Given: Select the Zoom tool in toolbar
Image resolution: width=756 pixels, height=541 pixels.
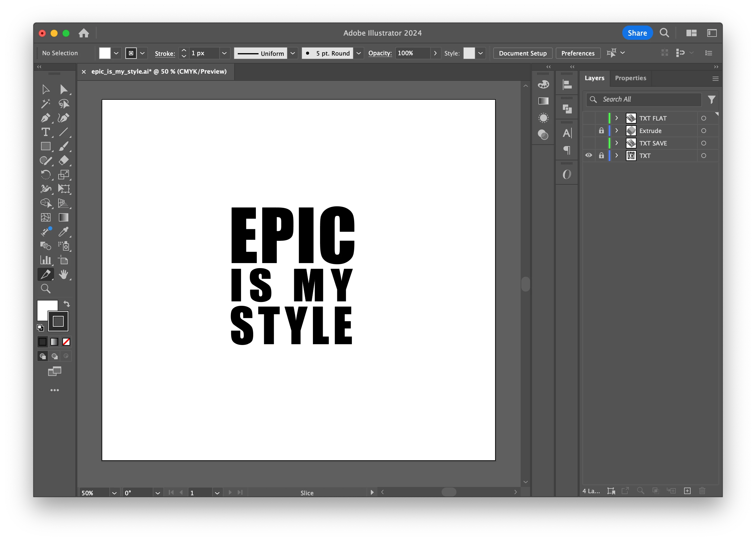Looking at the screenshot, I should pos(46,289).
